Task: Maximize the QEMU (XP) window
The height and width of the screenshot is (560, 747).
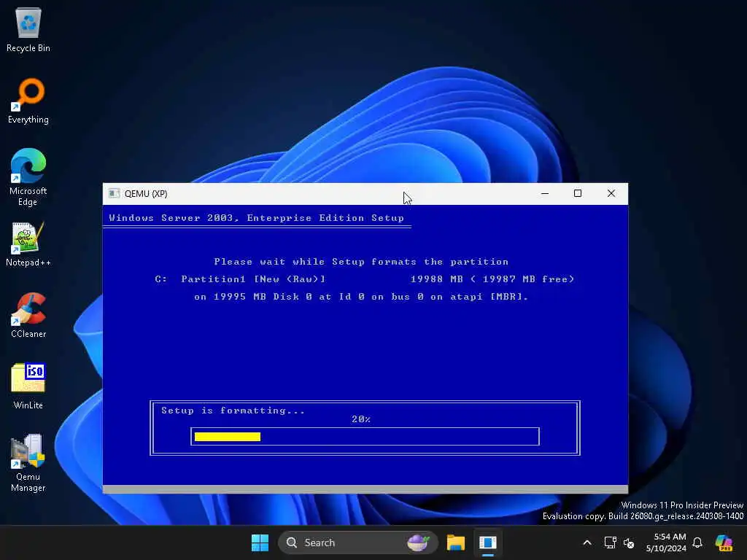Action: point(578,193)
